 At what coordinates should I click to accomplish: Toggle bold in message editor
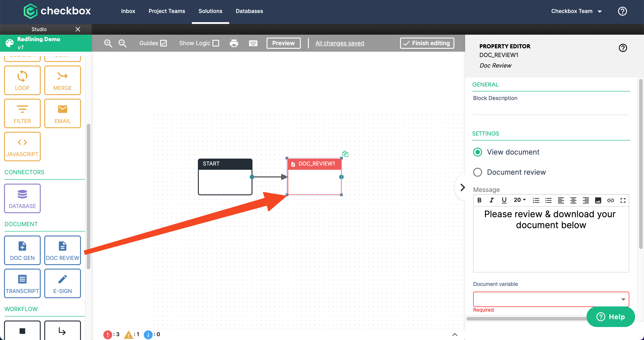tap(479, 200)
